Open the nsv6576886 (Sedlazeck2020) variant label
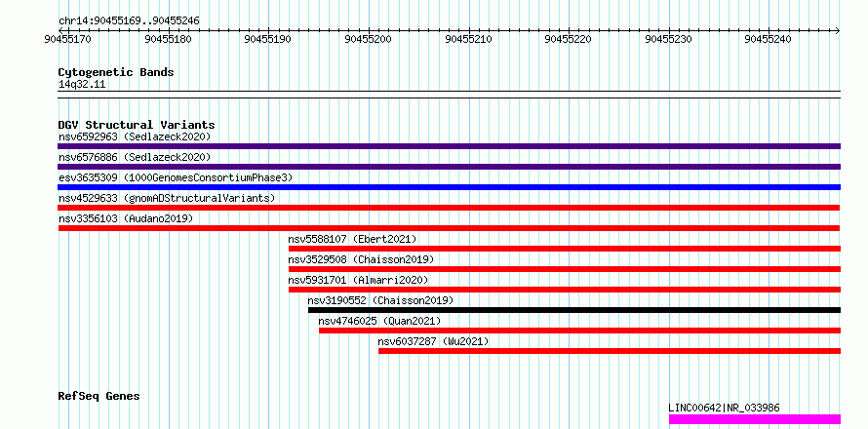This screenshot has width=868, height=429. point(135,157)
